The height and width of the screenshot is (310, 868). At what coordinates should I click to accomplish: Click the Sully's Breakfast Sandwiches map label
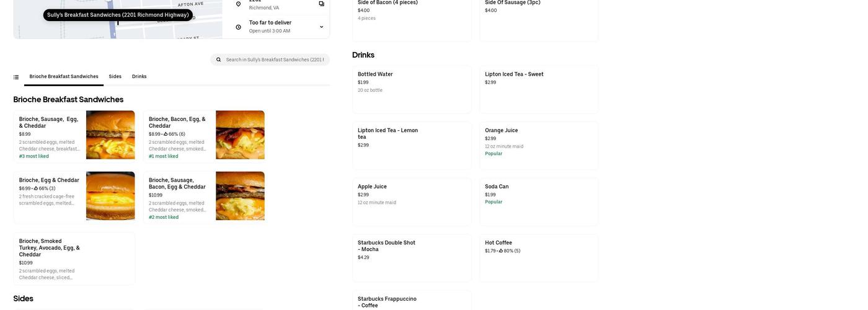pos(118,15)
